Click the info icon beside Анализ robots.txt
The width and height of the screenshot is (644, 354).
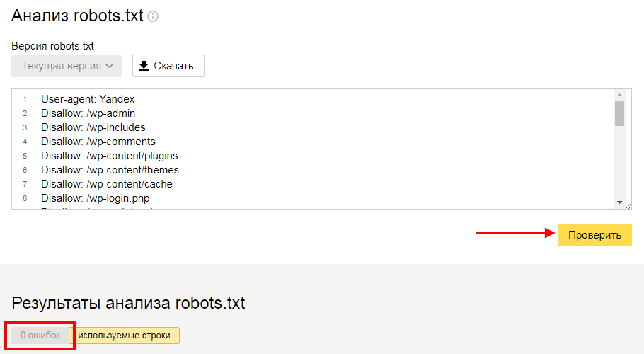[153, 16]
